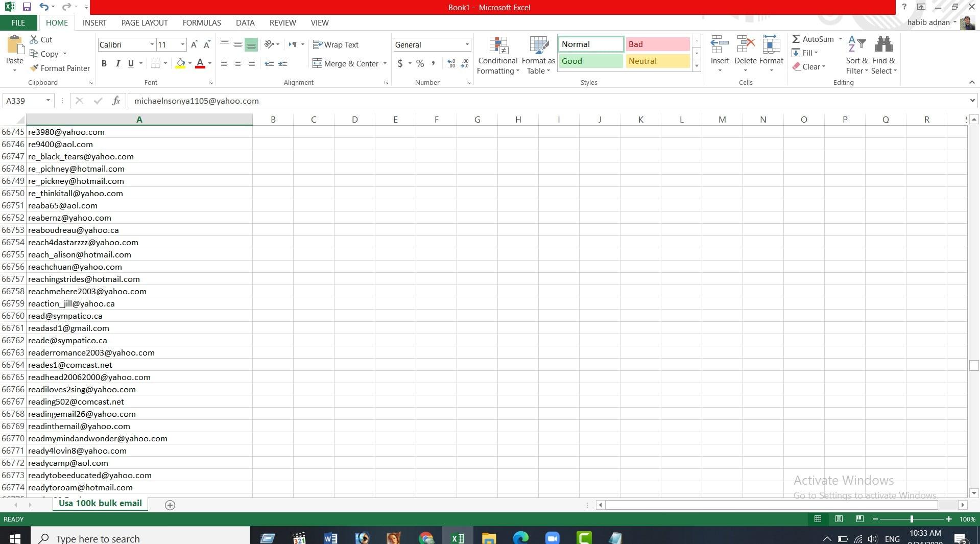Select the Format Painter tool
This screenshot has height=544, width=980.
59,68
